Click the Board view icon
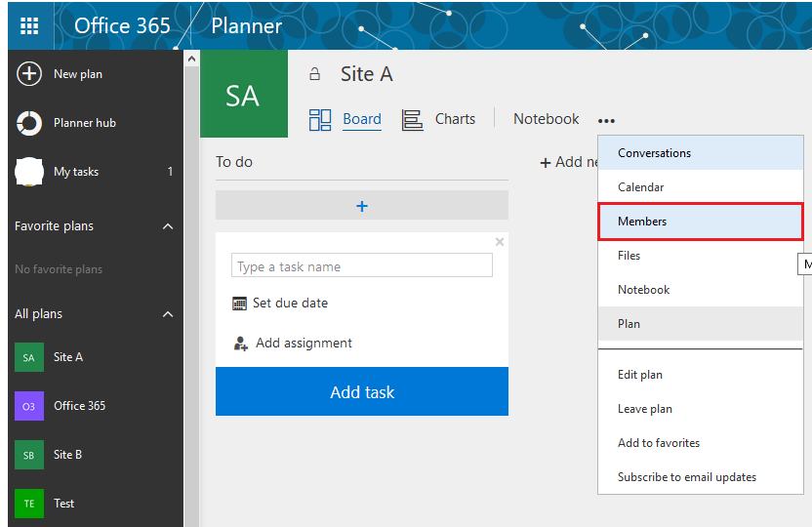The height and width of the screenshot is (527, 812). click(320, 120)
